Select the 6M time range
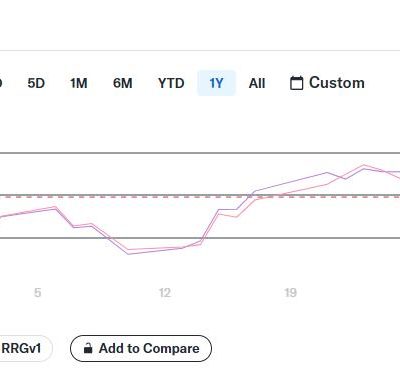400x390 pixels. pyautogui.click(x=122, y=83)
